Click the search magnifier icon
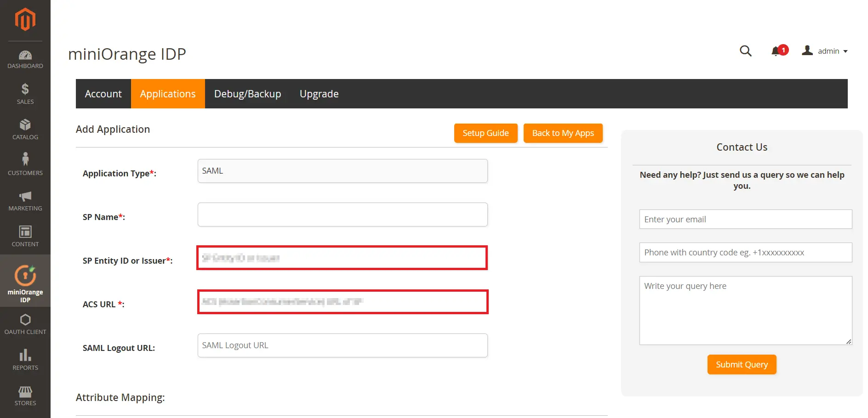 click(x=746, y=51)
